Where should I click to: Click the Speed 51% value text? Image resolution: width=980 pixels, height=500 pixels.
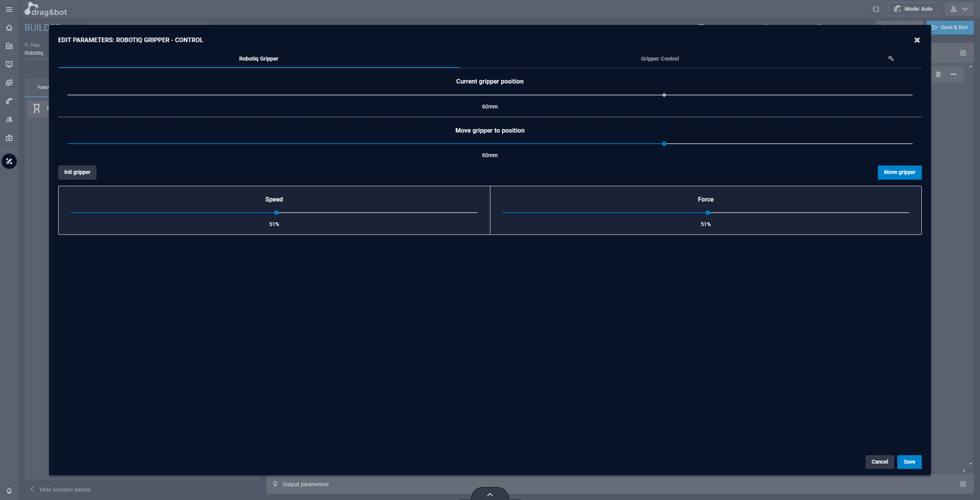[x=274, y=224]
